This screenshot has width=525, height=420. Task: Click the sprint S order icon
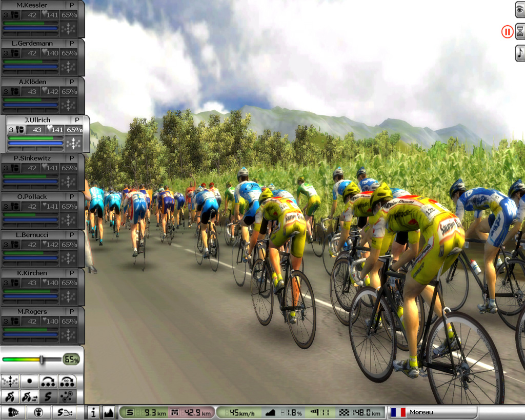click(x=49, y=396)
